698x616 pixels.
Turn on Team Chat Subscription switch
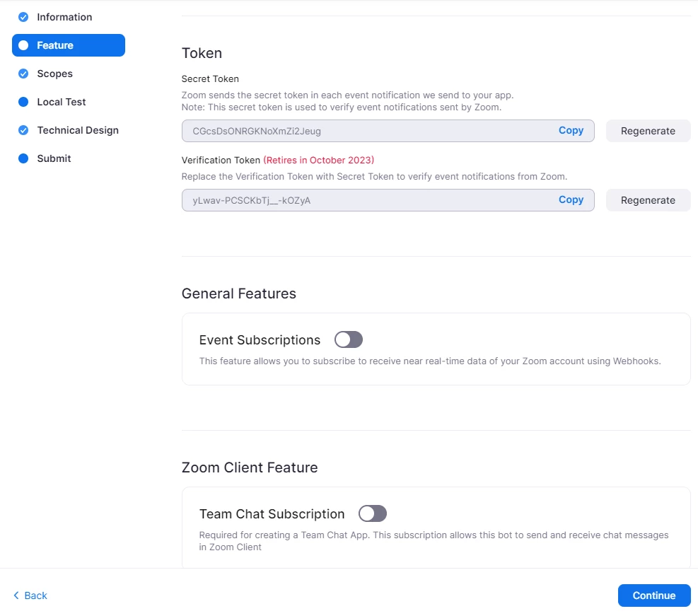(x=373, y=513)
